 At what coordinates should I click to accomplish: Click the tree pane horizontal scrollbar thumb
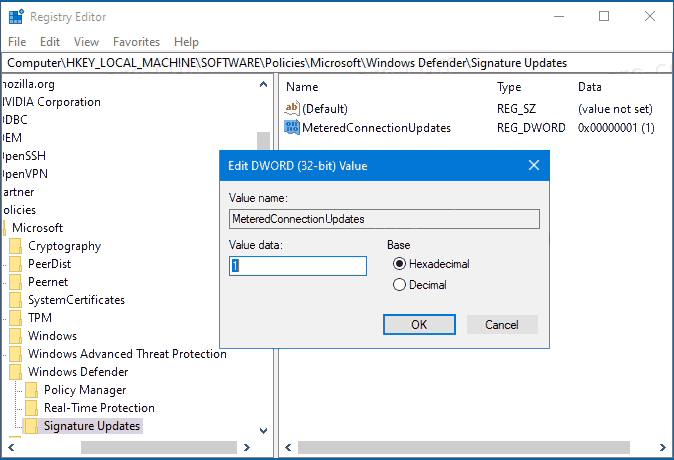click(x=159, y=448)
